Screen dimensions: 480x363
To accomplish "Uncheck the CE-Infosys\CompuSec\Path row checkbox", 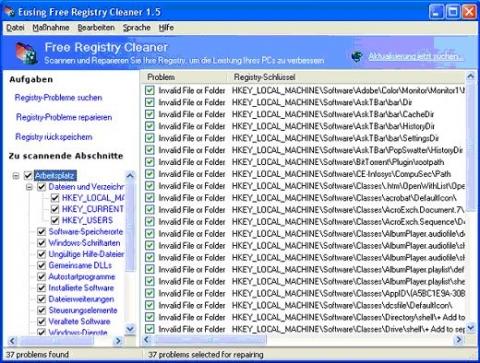I will 150,174.
